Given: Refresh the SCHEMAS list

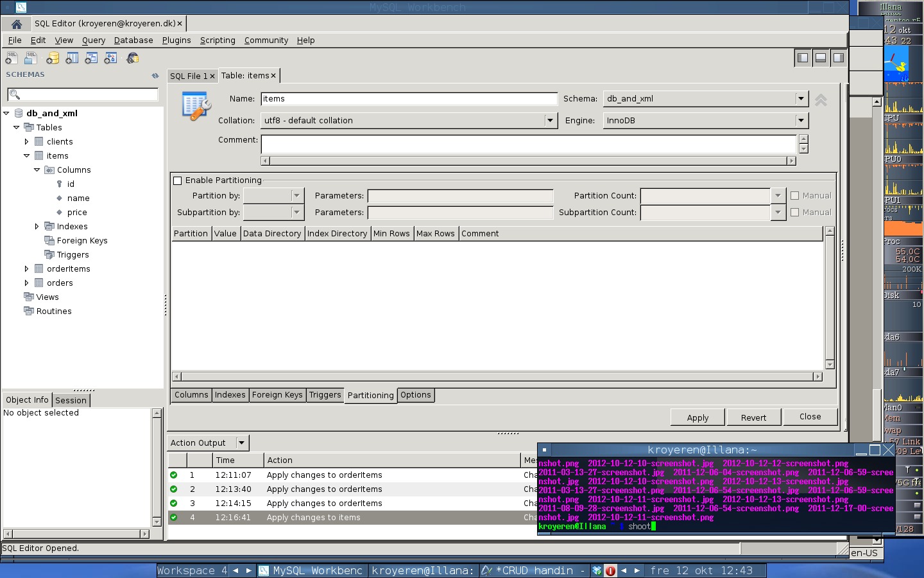Looking at the screenshot, I should click(x=155, y=75).
